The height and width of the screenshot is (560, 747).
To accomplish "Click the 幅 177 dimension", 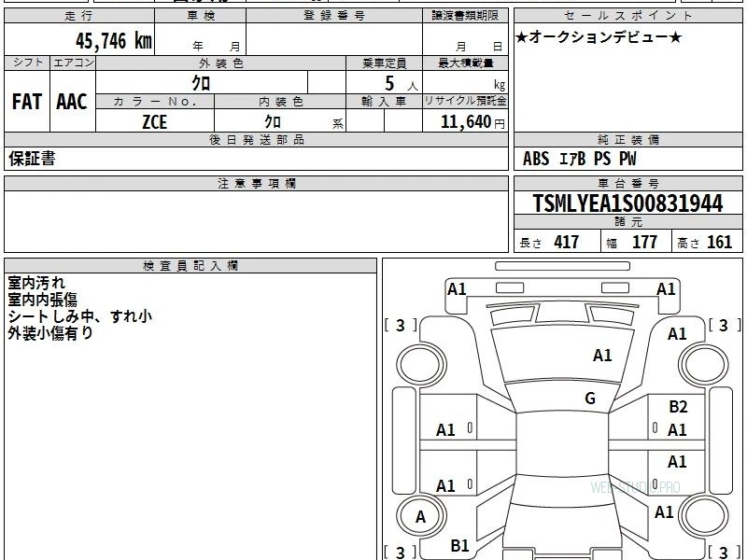I will click(x=632, y=243).
